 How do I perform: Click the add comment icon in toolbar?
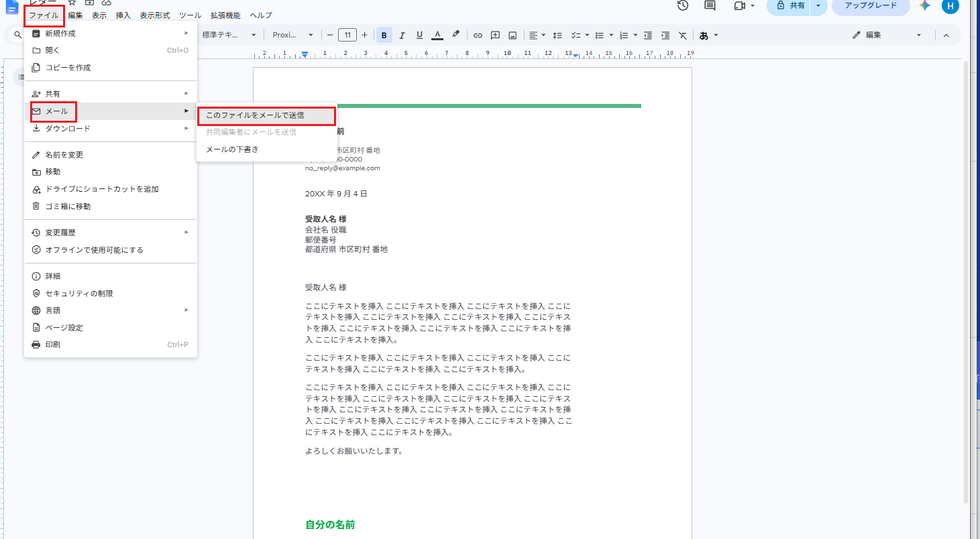click(495, 35)
